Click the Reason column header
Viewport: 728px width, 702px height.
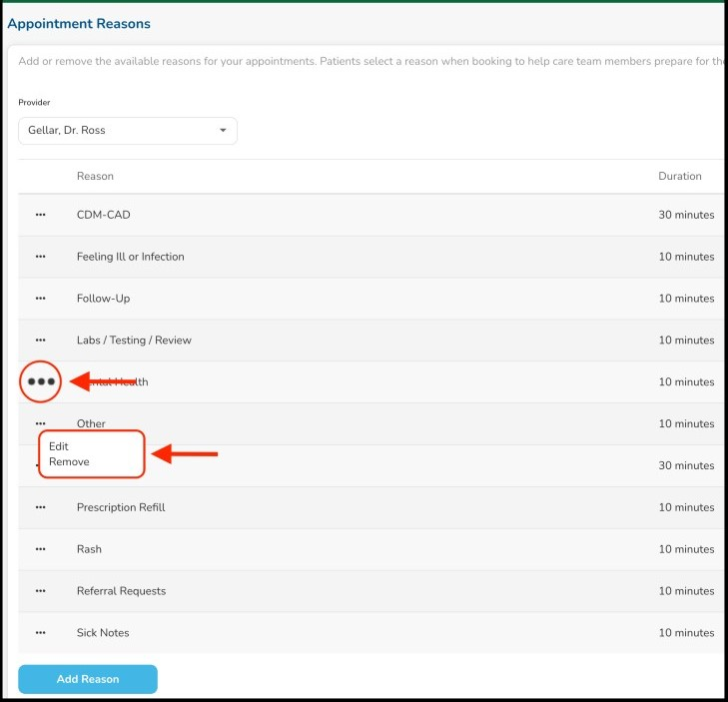(x=95, y=177)
